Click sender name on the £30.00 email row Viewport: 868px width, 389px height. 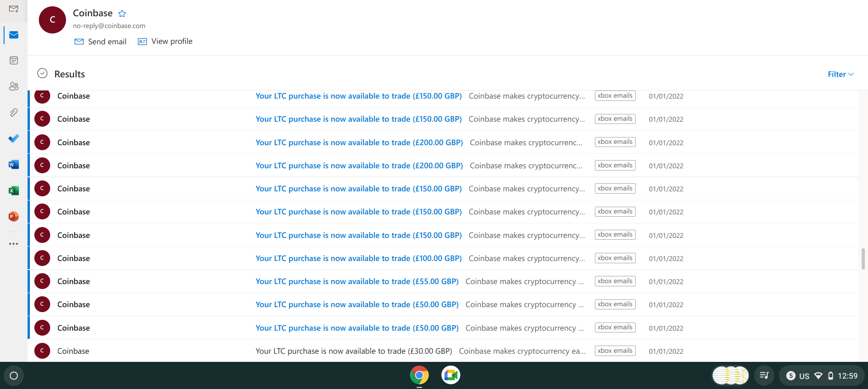click(73, 351)
